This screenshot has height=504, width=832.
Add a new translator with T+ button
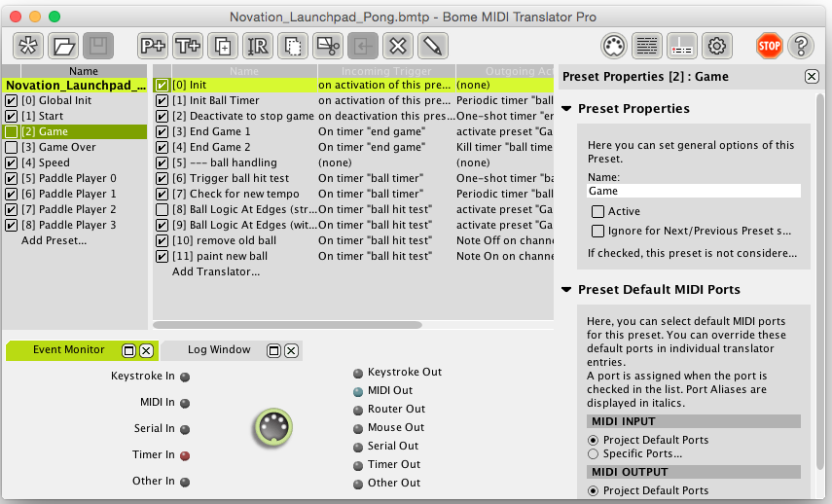pyautogui.click(x=188, y=46)
